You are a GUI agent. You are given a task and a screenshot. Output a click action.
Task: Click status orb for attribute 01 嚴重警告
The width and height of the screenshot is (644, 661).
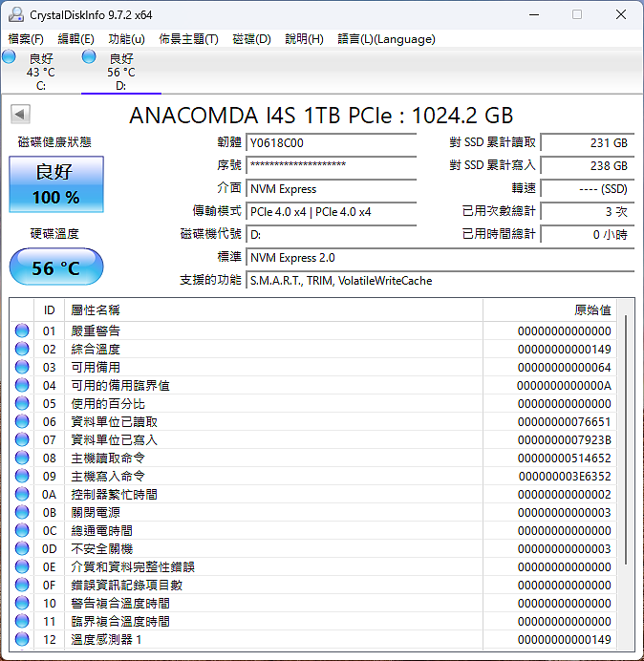22,330
